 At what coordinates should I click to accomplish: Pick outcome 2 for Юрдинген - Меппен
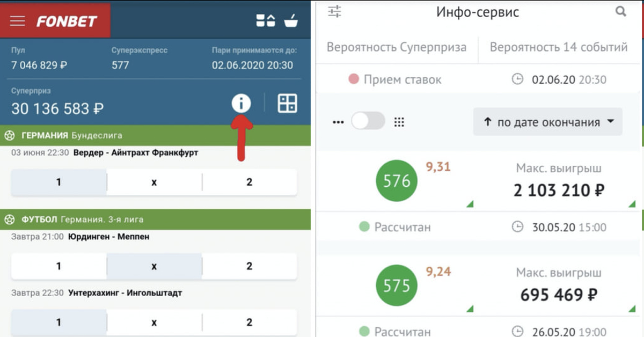tap(250, 266)
